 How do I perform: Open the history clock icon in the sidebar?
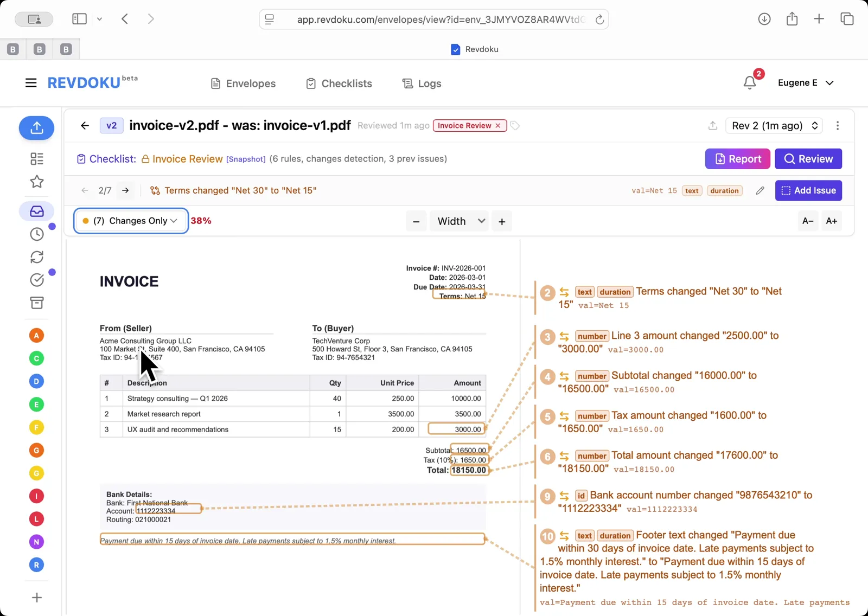tap(36, 234)
